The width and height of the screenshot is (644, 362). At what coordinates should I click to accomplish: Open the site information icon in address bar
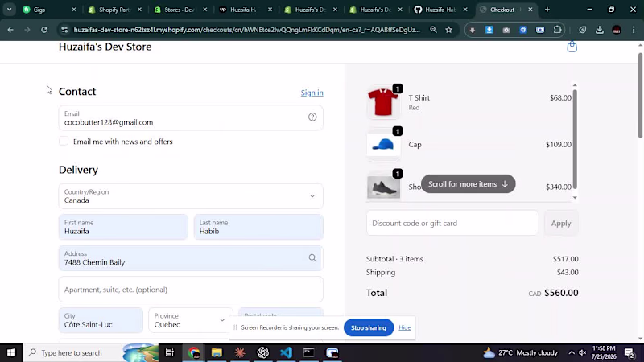coord(64,30)
